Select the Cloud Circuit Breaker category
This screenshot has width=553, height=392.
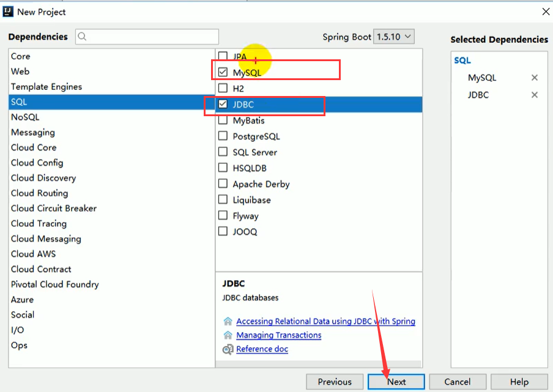111,208
